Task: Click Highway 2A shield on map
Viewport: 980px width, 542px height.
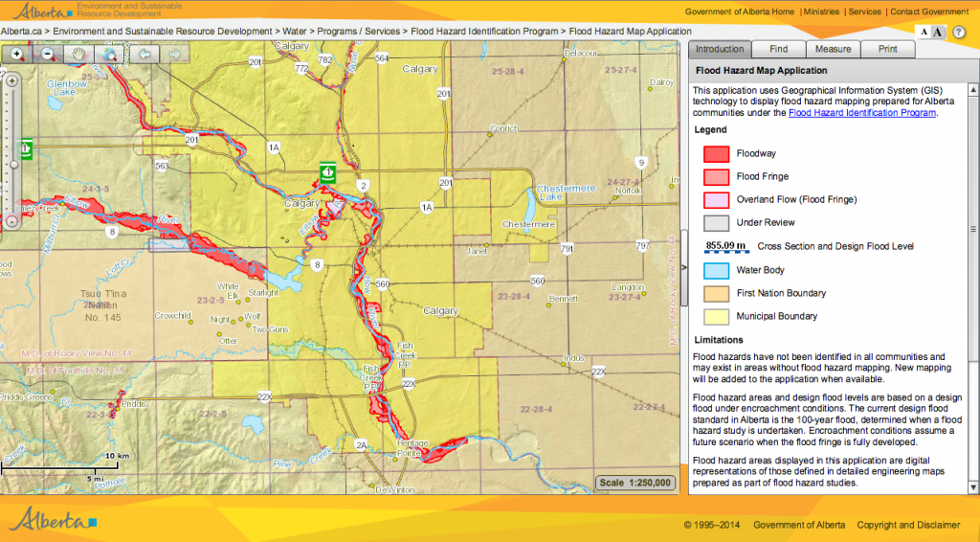Action: coord(361,445)
